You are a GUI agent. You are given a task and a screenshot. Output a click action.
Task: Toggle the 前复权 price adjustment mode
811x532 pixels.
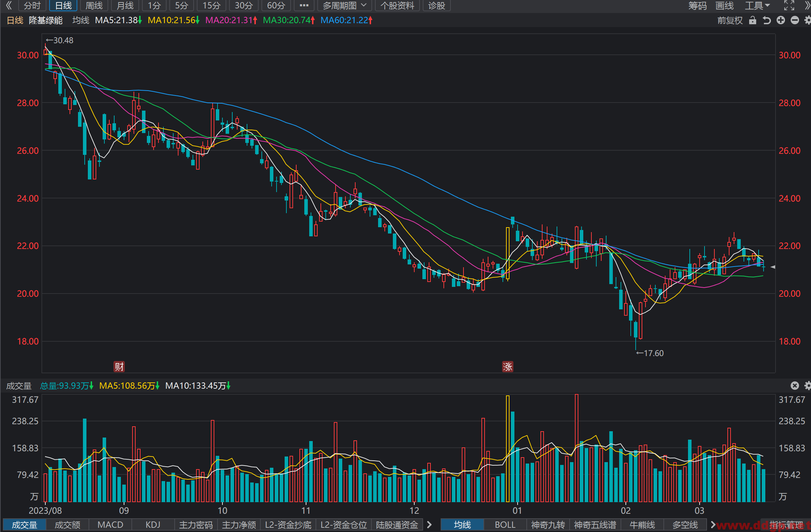(730, 20)
